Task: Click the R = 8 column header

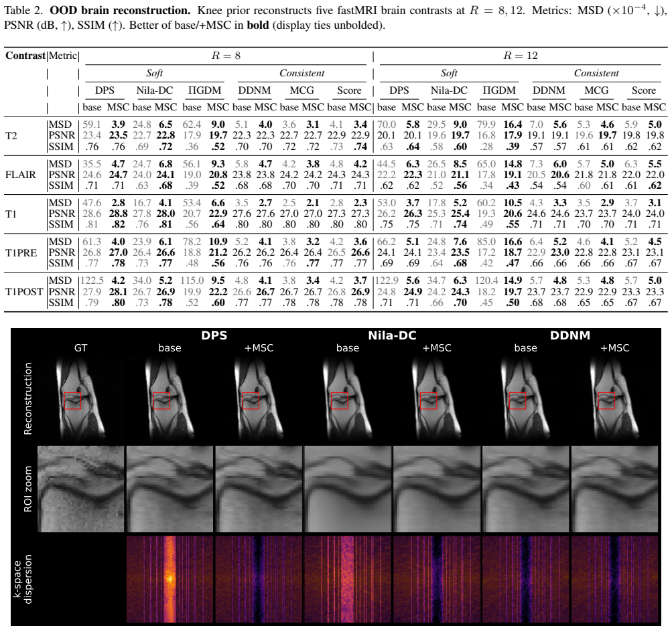Action: [226, 56]
